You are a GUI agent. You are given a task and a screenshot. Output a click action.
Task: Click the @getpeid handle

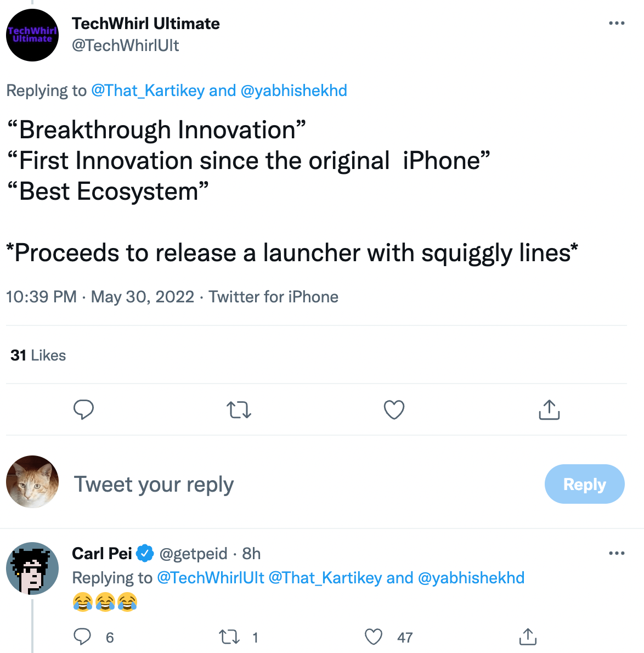tap(193, 554)
